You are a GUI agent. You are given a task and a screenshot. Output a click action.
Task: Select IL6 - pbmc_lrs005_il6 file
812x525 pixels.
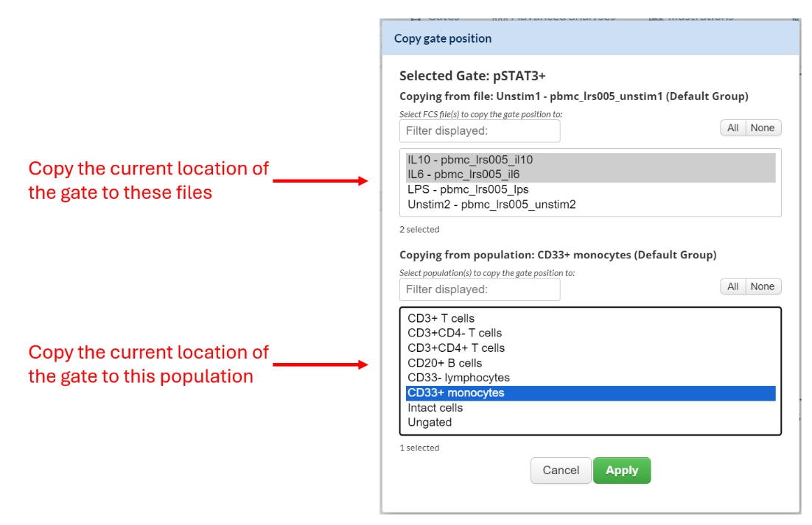(463, 175)
